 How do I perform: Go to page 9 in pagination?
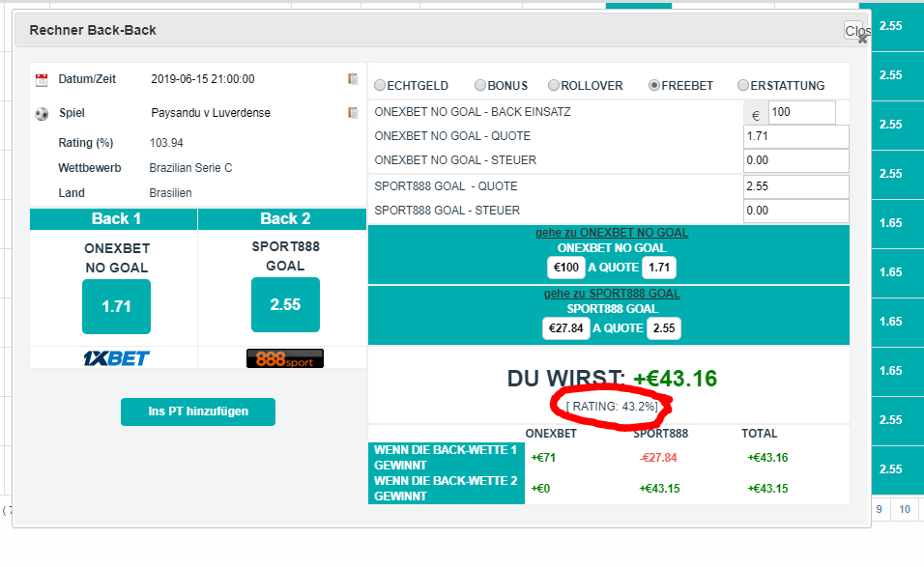[880, 509]
